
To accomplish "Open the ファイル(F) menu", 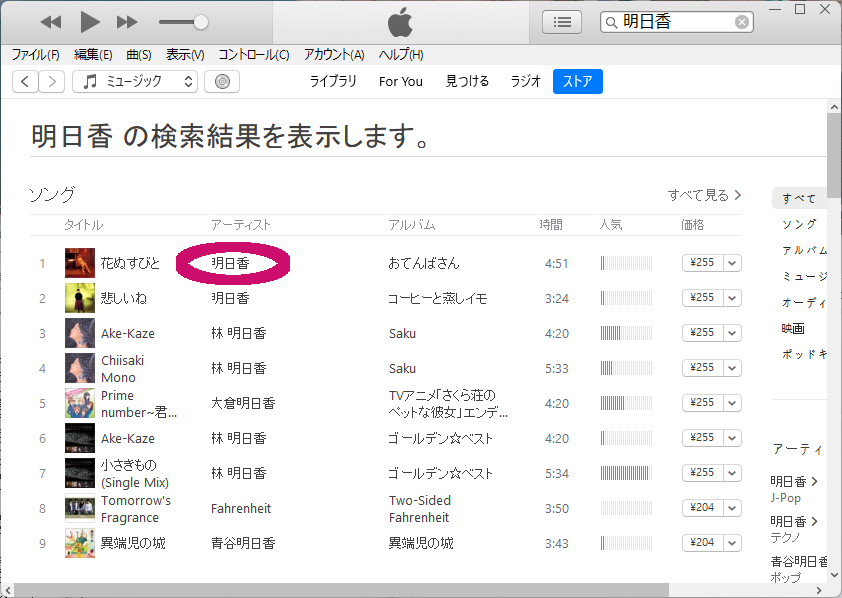I will 35,54.
